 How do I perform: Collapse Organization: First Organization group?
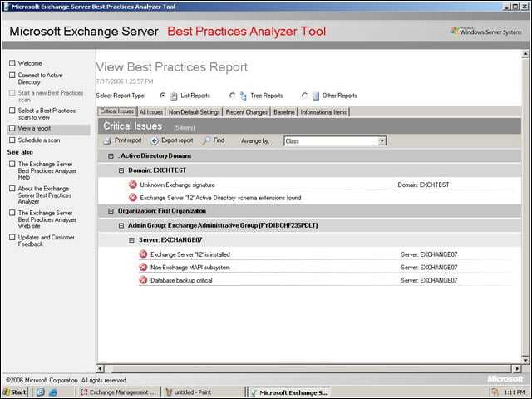click(111, 211)
